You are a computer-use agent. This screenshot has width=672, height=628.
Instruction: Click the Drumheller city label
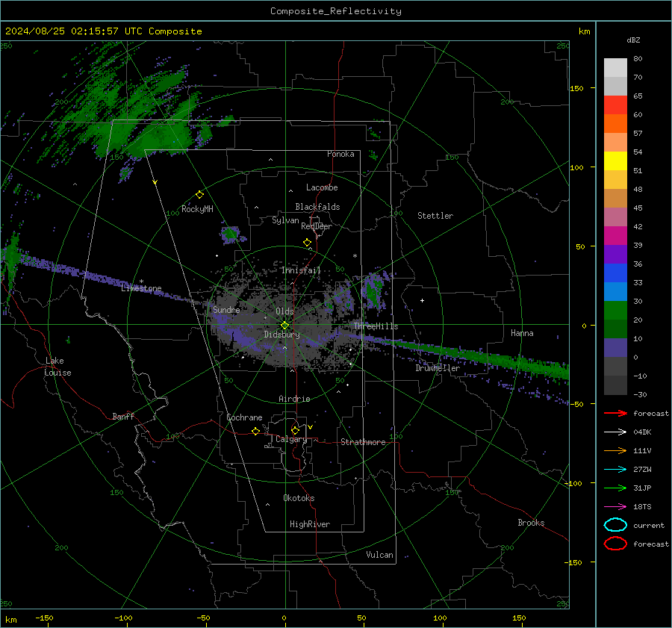point(438,368)
